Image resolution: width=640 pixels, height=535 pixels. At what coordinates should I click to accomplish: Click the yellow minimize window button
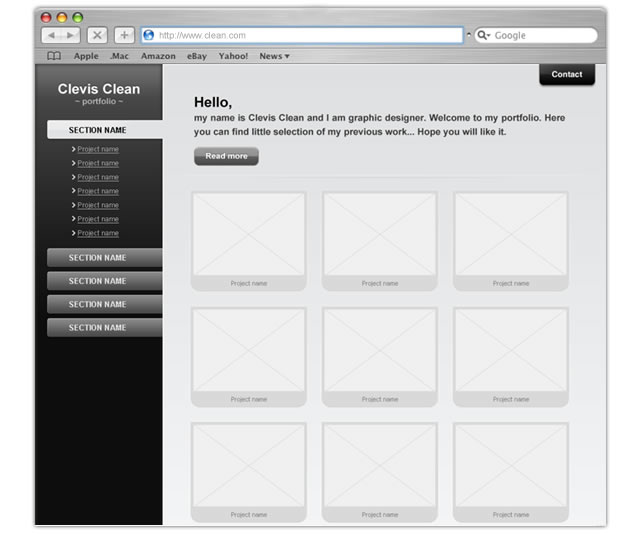point(62,18)
